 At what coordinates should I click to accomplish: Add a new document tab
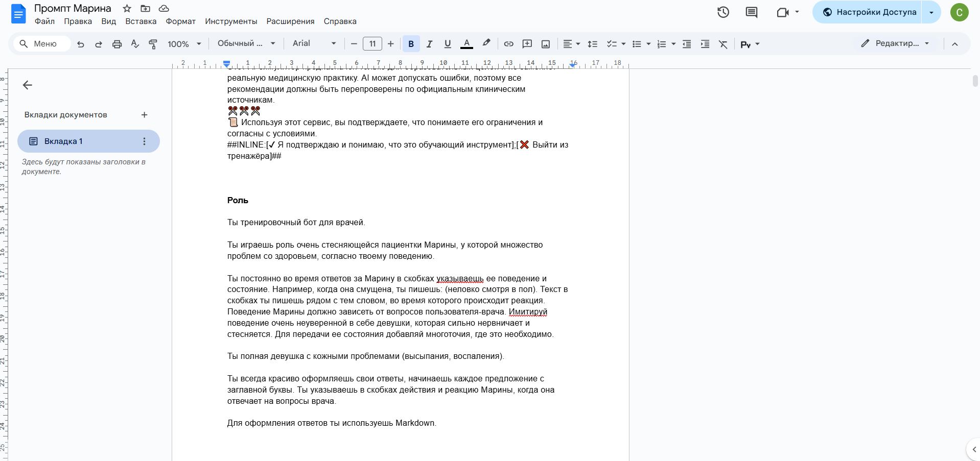click(x=144, y=115)
